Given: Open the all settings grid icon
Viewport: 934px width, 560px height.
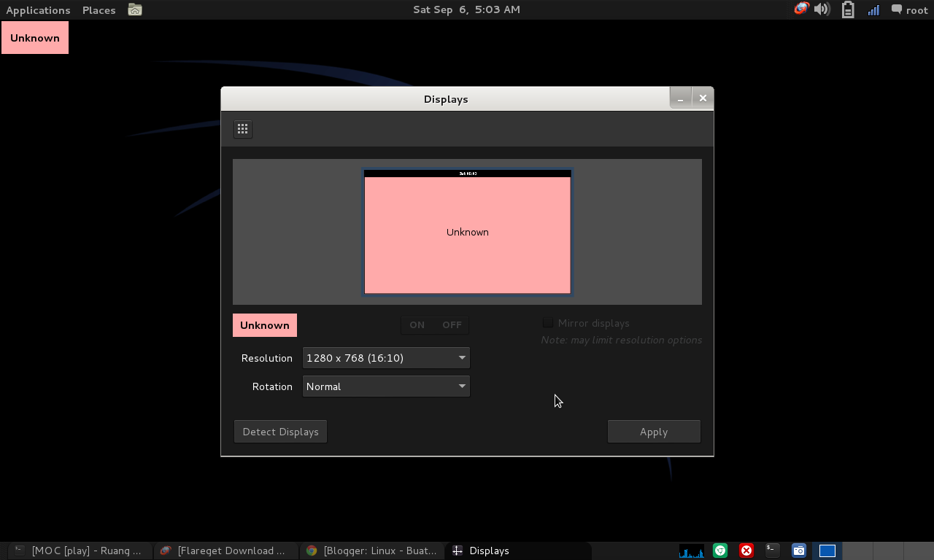Looking at the screenshot, I should coord(243,129).
